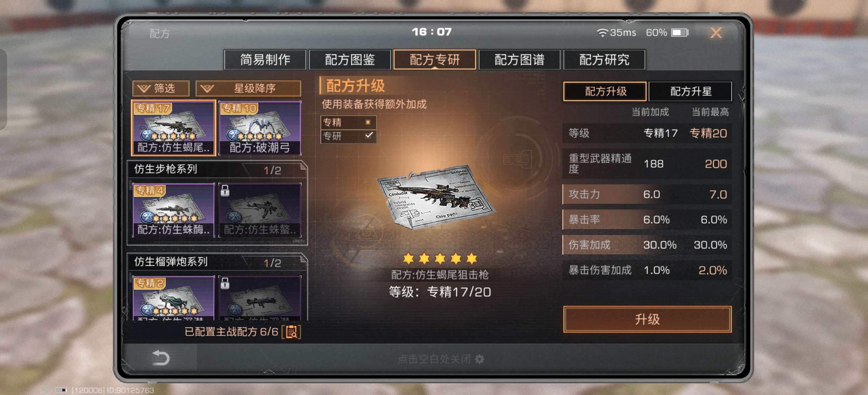The image size is (868, 395).
Task: Click the 升级 upgrade button
Action: [647, 319]
